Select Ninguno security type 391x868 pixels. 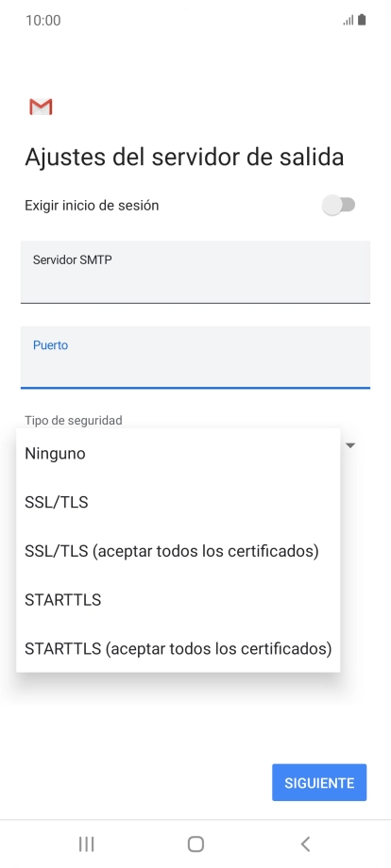point(178,454)
